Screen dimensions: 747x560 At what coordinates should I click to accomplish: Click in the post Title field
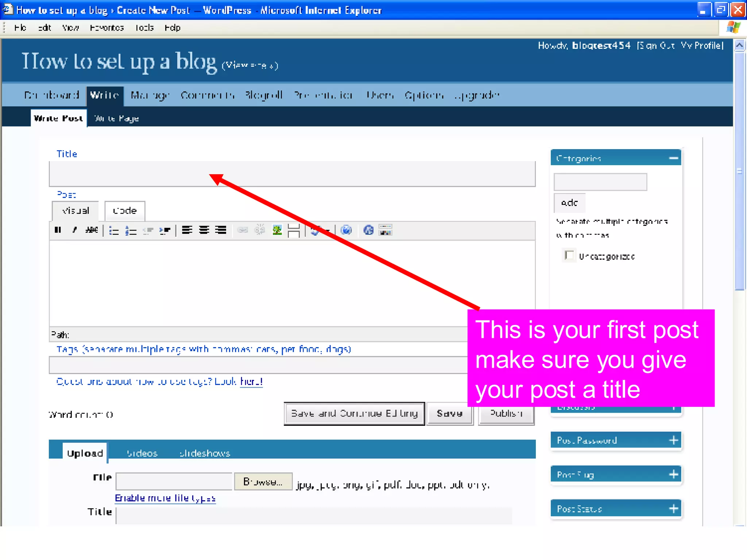(x=292, y=174)
